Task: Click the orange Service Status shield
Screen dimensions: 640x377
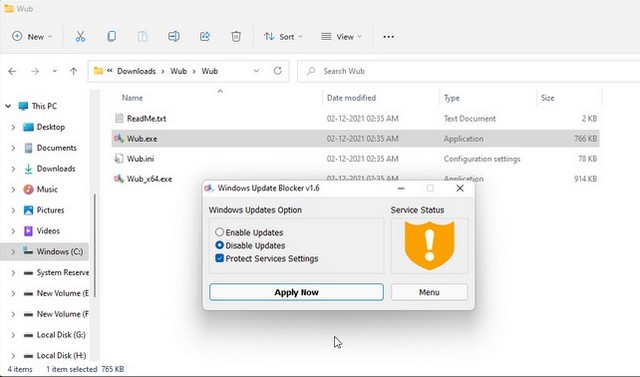Action: coord(429,245)
